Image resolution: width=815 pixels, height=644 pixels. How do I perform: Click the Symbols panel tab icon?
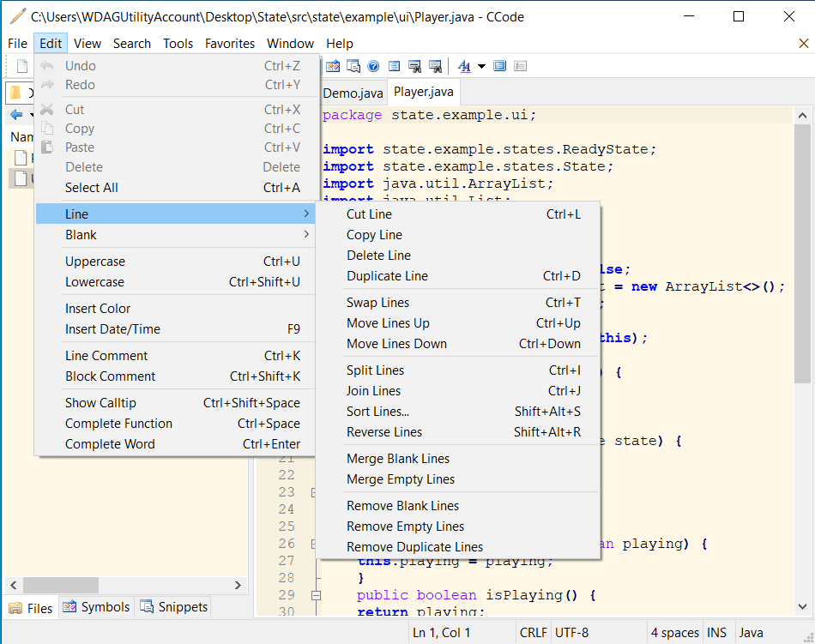coord(69,607)
